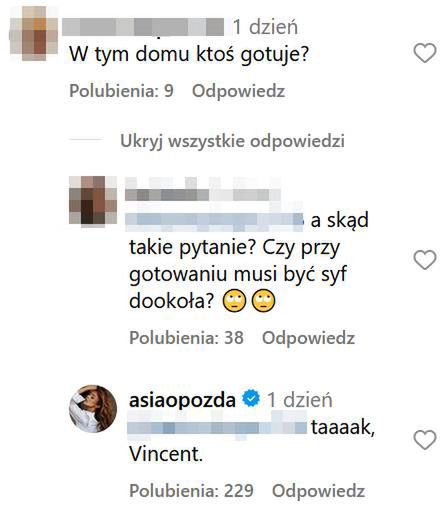Open asiaopozda's profile picture

coord(93,409)
